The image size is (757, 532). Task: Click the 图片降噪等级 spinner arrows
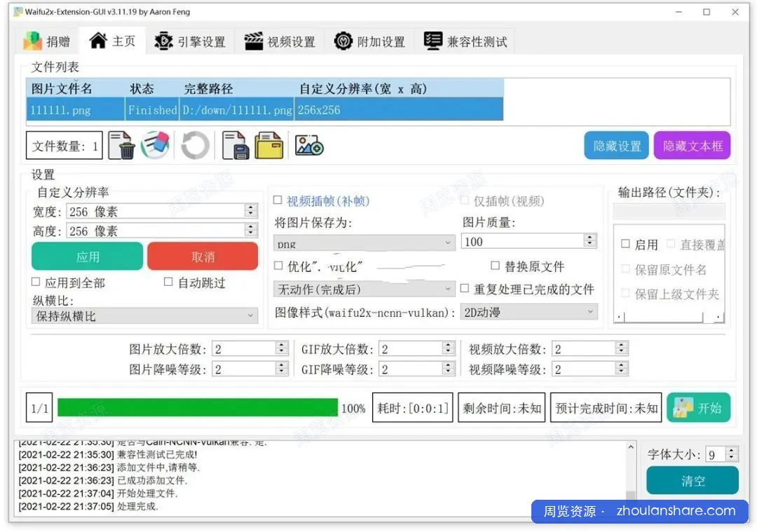coord(282,369)
